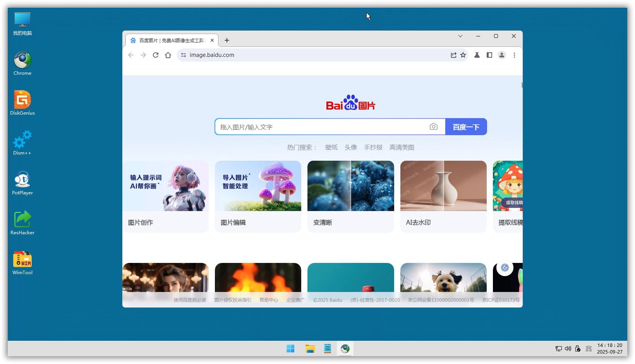Click the camera image-search icon
Viewport: 635px width, 364px height.
(x=434, y=127)
